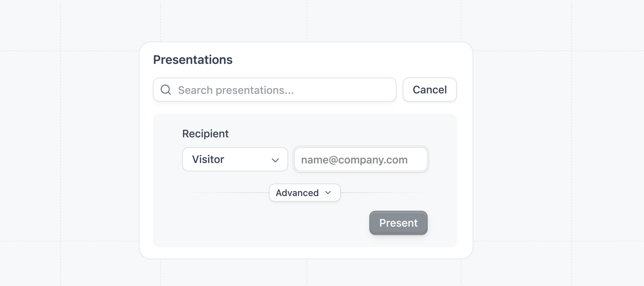
Task: Click the magnifying glass search icon
Action: (166, 90)
